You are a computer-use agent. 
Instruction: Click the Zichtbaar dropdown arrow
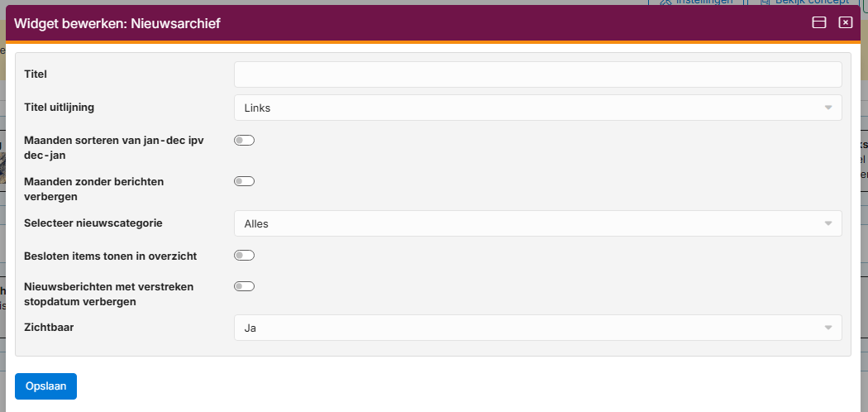tap(828, 328)
